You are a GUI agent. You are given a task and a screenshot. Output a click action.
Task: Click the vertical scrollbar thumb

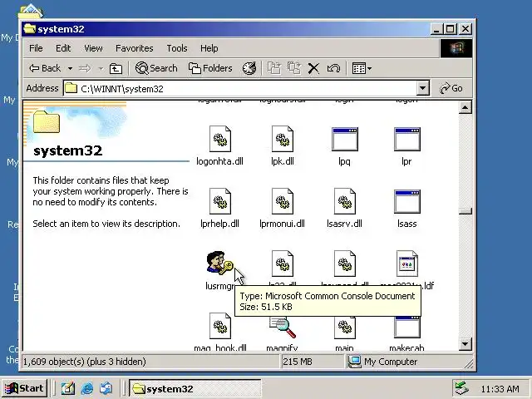[465, 211]
